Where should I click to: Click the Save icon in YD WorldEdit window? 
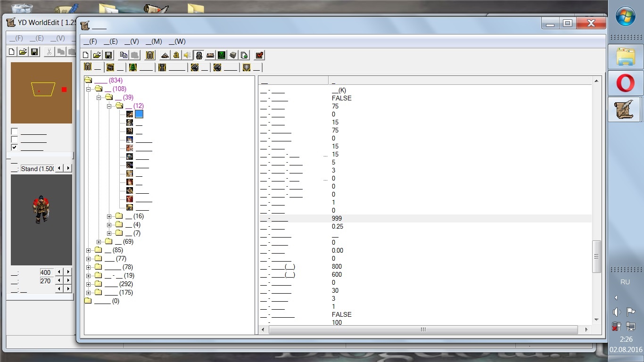coord(34,52)
